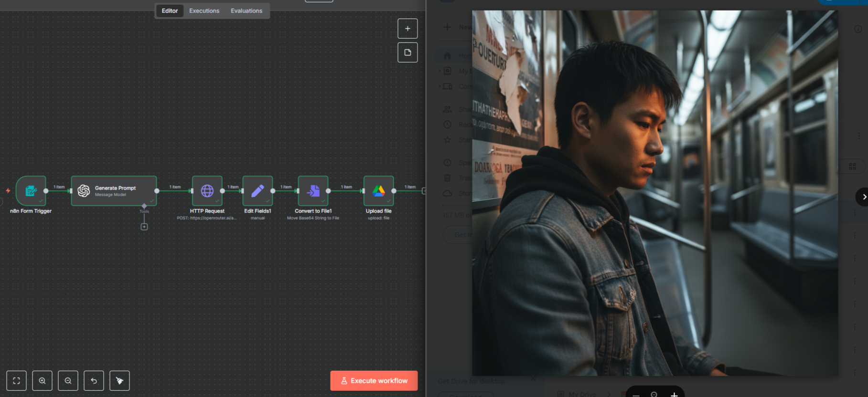The width and height of the screenshot is (868, 397).
Task: Click the subway portrait image preview
Action: (654, 193)
